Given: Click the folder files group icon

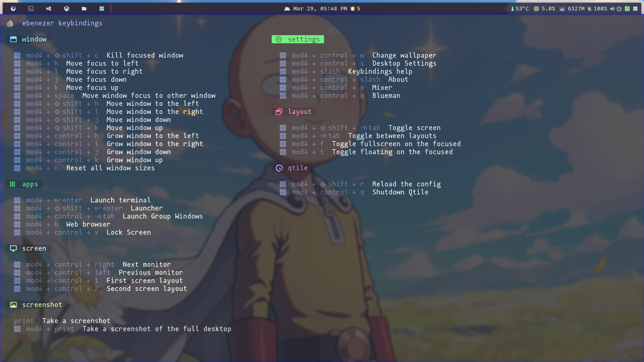Looking at the screenshot, I should [84, 9].
